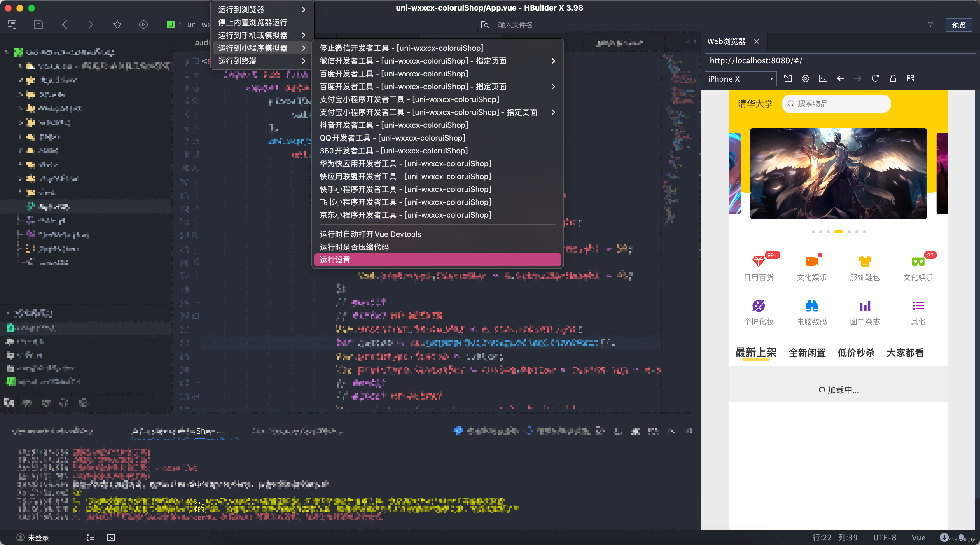Image resolution: width=980 pixels, height=545 pixels.
Task: Select 飞书小程序开发者工具 menu item
Action: (x=437, y=202)
